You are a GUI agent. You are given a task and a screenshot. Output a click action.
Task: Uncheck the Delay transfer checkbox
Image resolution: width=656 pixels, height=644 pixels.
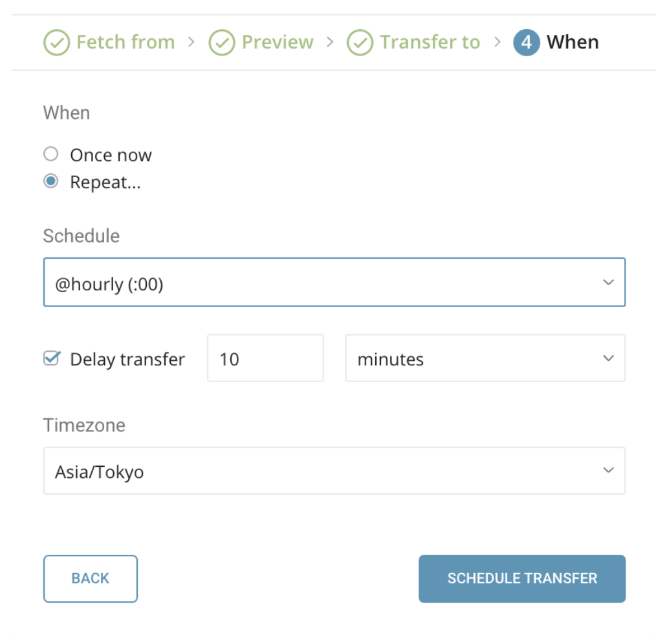[x=51, y=358]
